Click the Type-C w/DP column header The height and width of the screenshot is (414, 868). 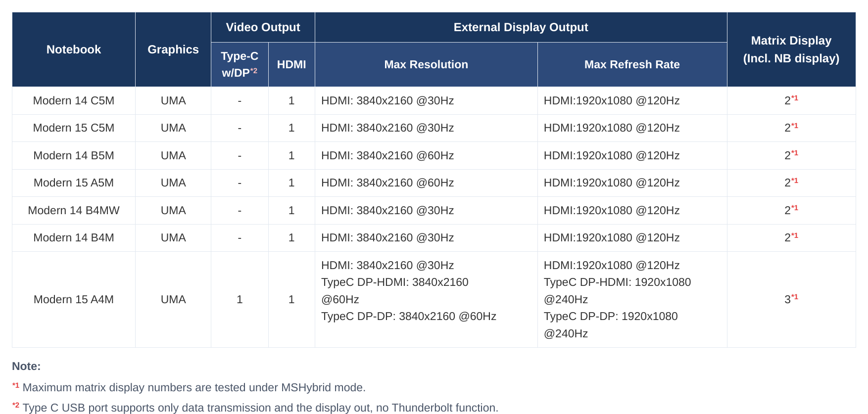pos(240,64)
